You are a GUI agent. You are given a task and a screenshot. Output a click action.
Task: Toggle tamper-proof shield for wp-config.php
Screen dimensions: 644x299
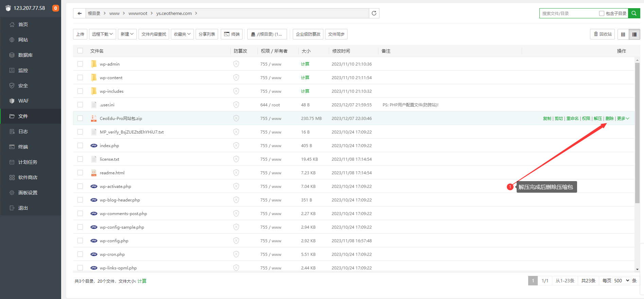click(236, 241)
